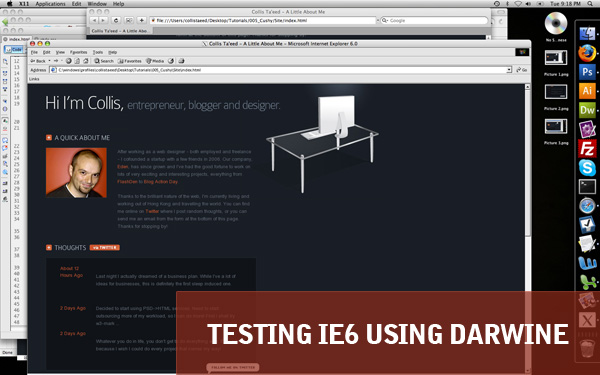
Task: Launch Illustrator from the dock
Action: click(587, 91)
